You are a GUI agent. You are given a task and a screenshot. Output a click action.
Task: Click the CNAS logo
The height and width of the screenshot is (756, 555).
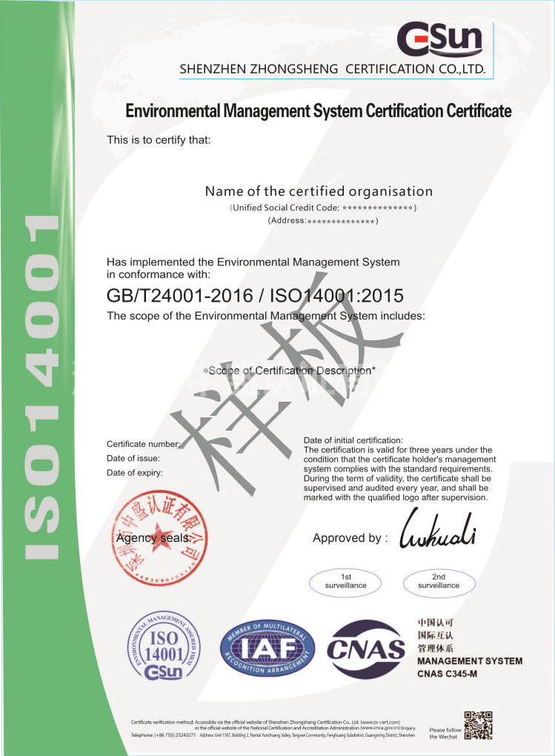(367, 649)
